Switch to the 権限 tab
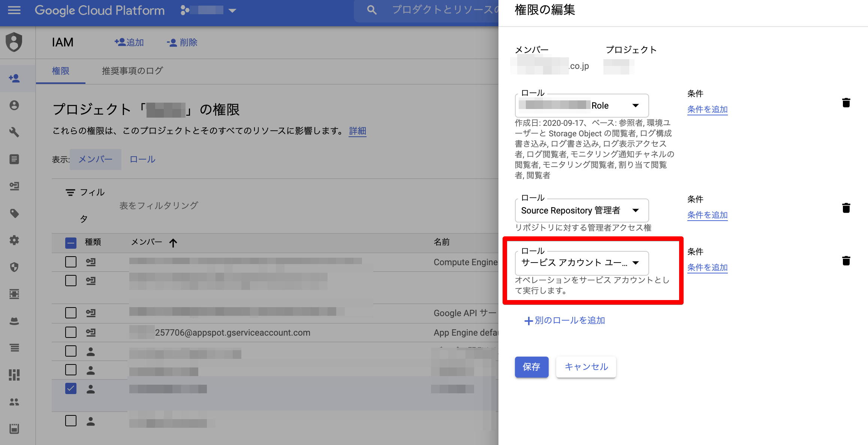 (61, 71)
